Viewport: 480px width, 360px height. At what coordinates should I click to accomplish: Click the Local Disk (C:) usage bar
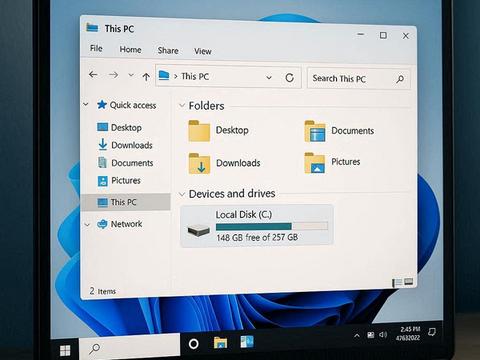pos(272,227)
